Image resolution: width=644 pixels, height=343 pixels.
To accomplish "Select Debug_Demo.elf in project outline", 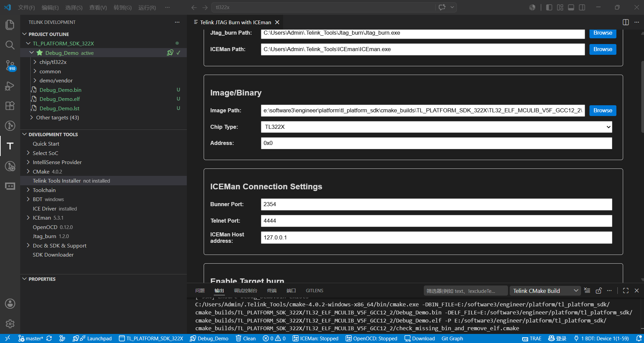I will click(x=60, y=99).
